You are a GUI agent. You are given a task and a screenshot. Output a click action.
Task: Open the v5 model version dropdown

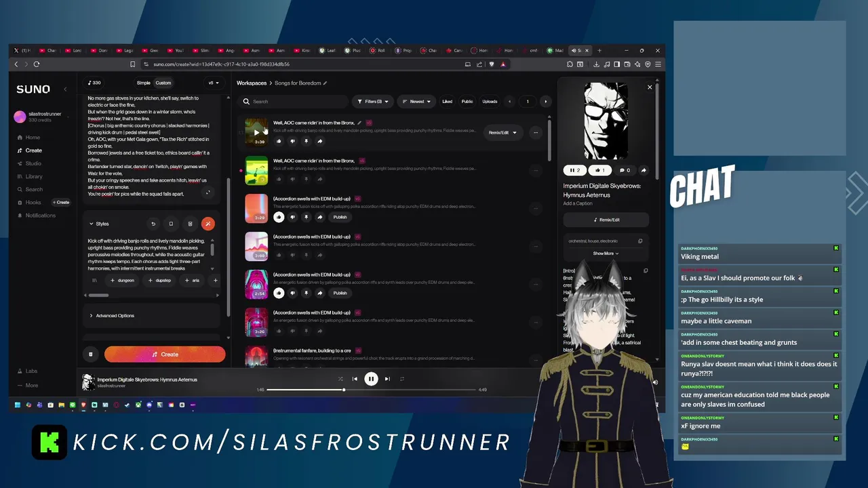pos(213,83)
